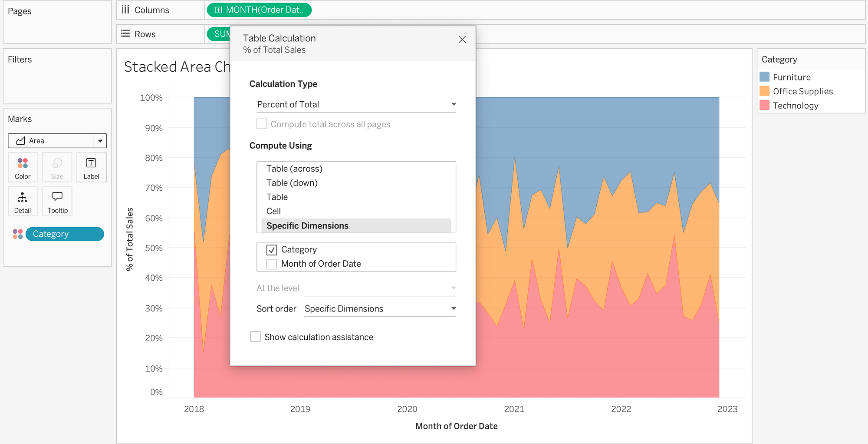868x444 pixels.
Task: Click the Category pill in Marks card
Action: (x=65, y=234)
